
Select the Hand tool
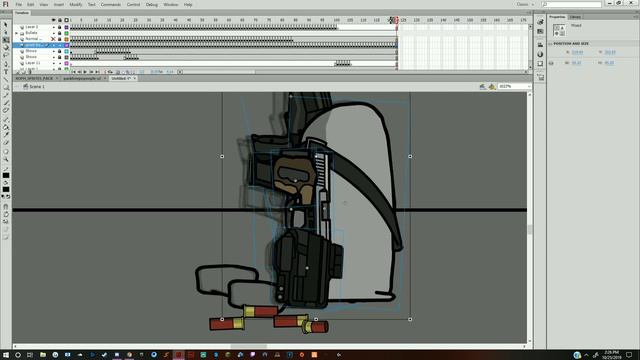(x=6, y=151)
